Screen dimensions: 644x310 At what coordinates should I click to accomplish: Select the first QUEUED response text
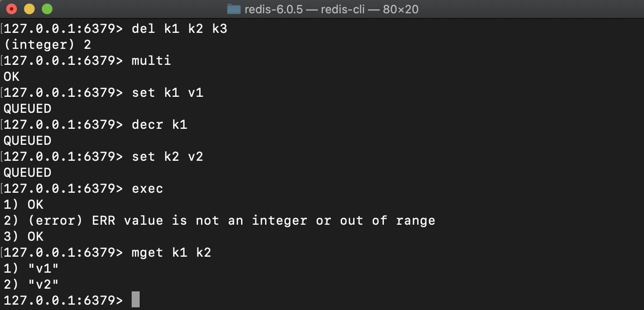pos(28,108)
